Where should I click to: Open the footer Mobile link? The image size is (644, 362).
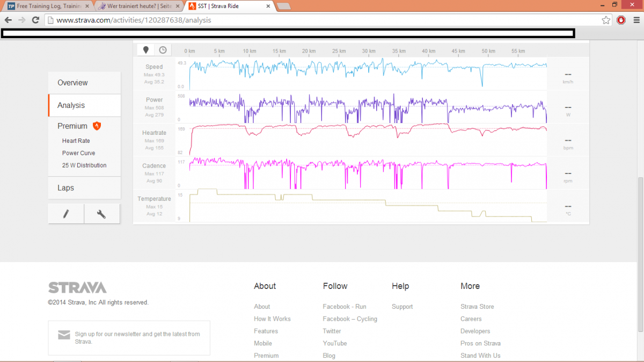click(x=263, y=343)
